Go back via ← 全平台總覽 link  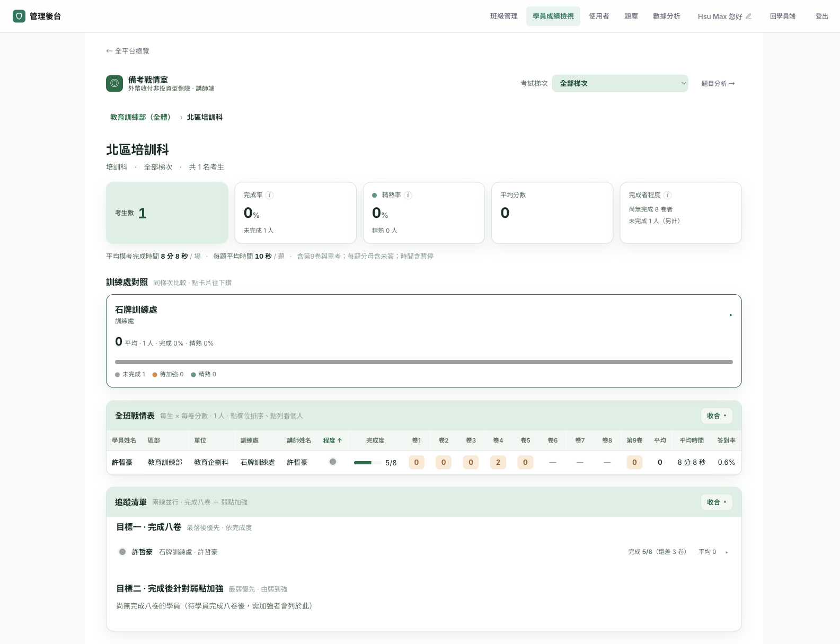(x=128, y=51)
